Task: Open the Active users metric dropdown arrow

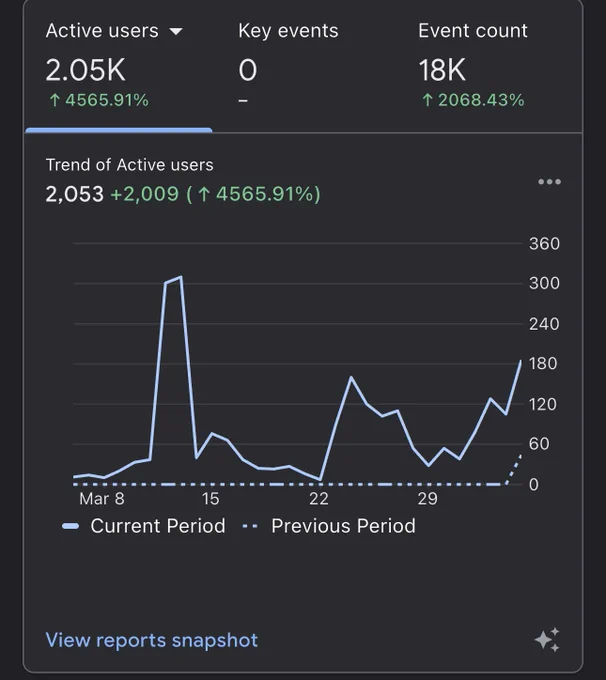Action: point(176,31)
